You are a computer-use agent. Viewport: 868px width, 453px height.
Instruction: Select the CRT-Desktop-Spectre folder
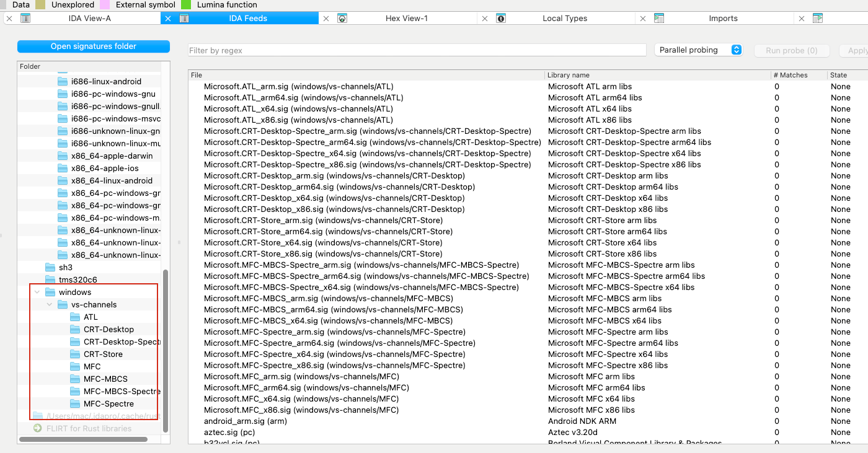122,341
